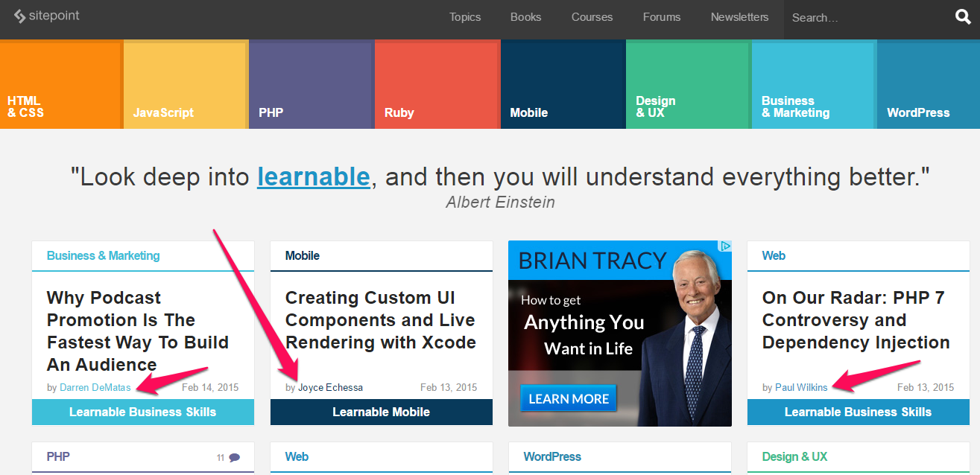This screenshot has height=475, width=980.
Task: Click Learnable Business Skills under PHP 7 article
Action: [x=859, y=412]
